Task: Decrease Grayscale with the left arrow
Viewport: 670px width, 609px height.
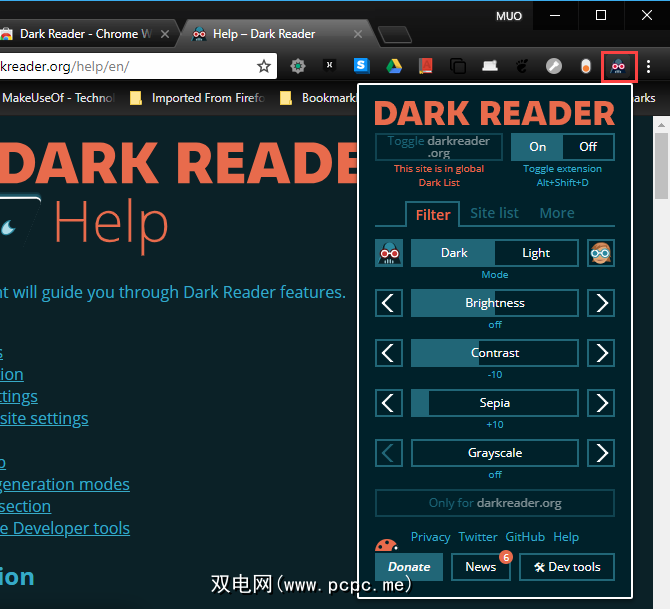Action: (x=389, y=453)
